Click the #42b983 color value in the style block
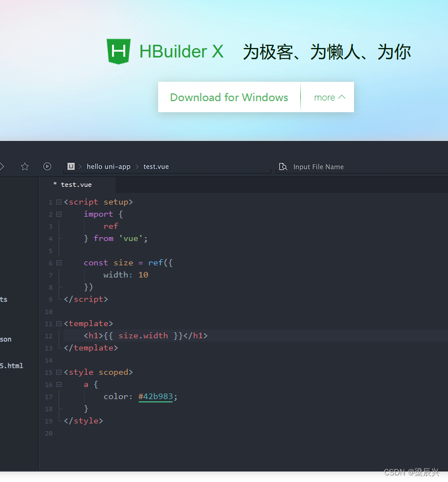Viewport: 448px width, 482px height. tap(155, 396)
